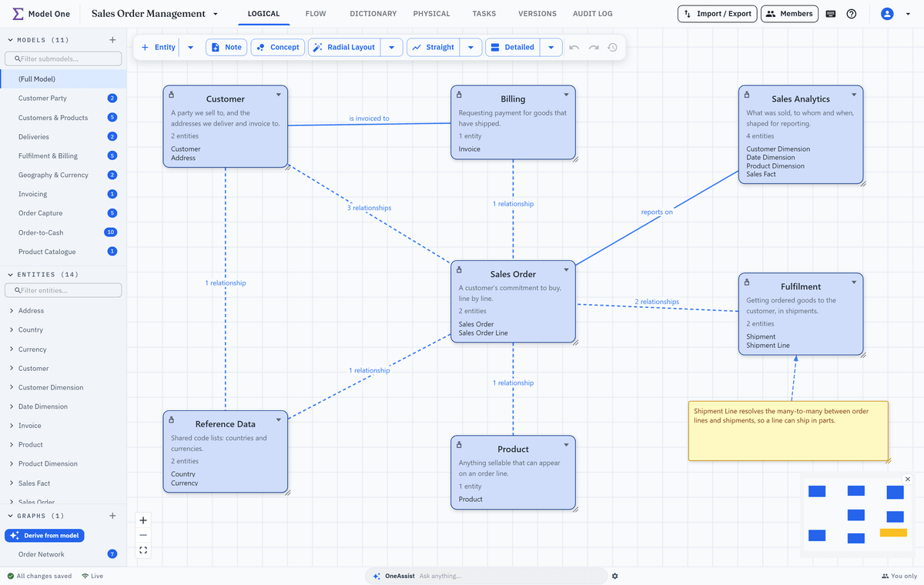The height and width of the screenshot is (585, 924).
Task: Open the Order Network graph
Action: pos(63,554)
